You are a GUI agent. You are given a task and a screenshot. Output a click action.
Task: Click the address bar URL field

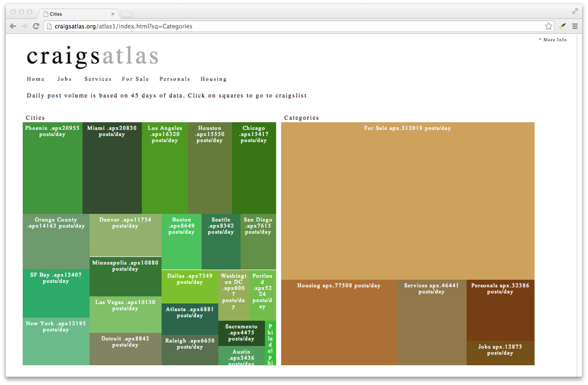click(299, 26)
